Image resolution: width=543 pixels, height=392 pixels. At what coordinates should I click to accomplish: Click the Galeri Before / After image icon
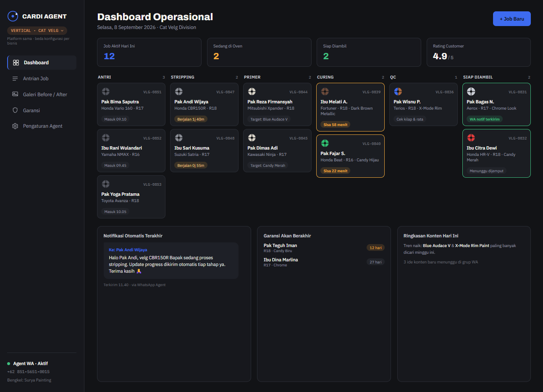15,95
